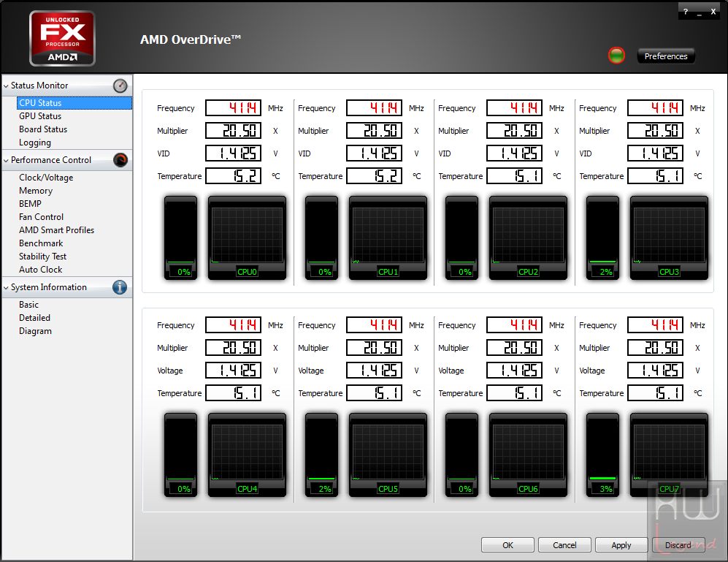728x562 pixels.
Task: Click the CPU6 usage graph
Action: 529,455
